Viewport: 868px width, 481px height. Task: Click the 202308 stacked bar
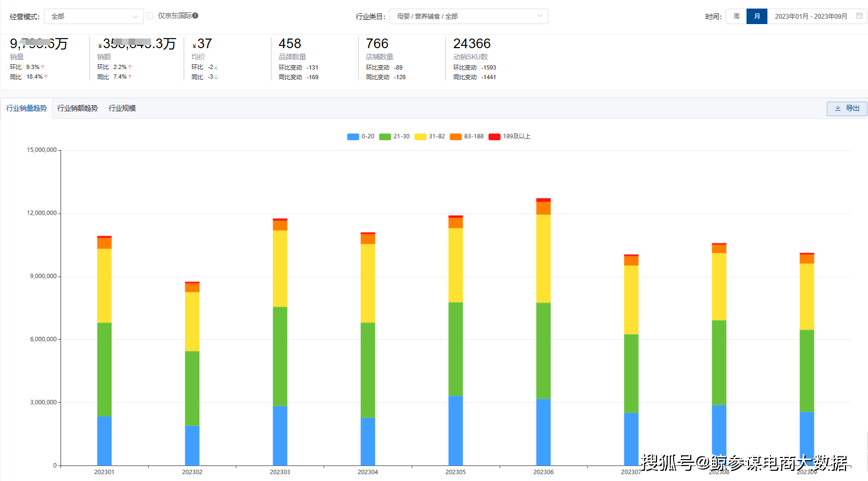tap(719, 354)
